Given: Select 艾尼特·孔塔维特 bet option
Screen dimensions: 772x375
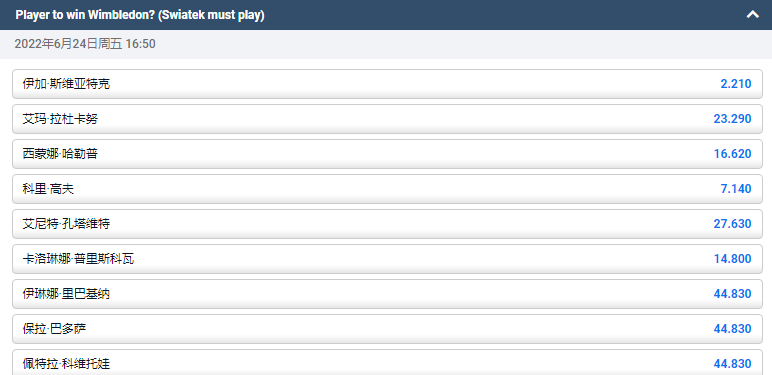Looking at the screenshot, I should pyautogui.click(x=387, y=223).
